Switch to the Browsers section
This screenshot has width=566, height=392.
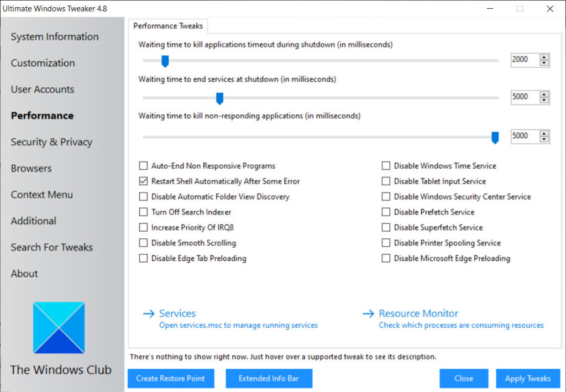(31, 168)
